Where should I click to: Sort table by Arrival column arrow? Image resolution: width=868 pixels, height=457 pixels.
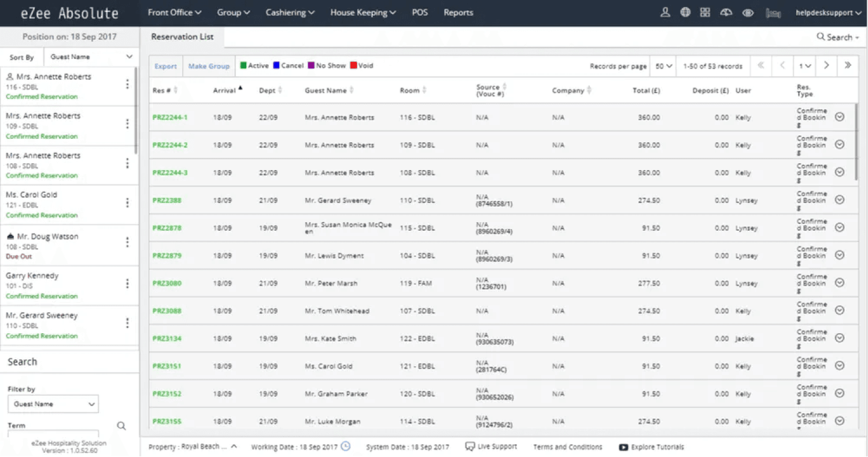240,89
